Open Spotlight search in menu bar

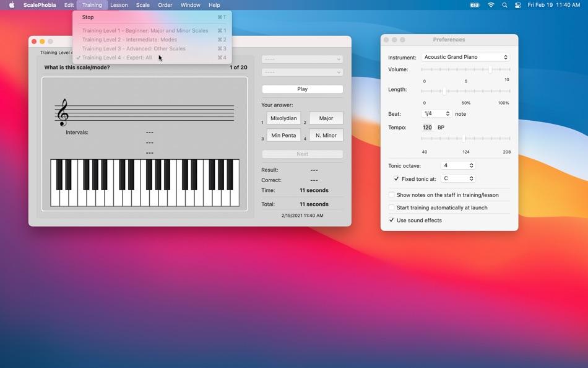pyautogui.click(x=504, y=5)
